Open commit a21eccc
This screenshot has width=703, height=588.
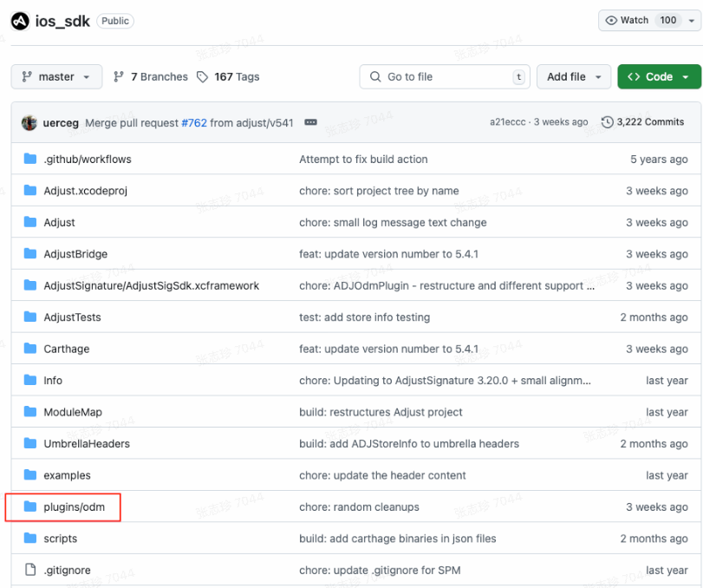pyautogui.click(x=507, y=122)
